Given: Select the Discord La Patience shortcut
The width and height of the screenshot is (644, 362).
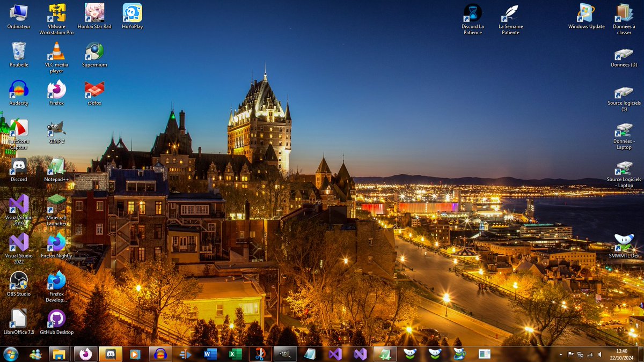Looking at the screenshot, I should pyautogui.click(x=473, y=19).
